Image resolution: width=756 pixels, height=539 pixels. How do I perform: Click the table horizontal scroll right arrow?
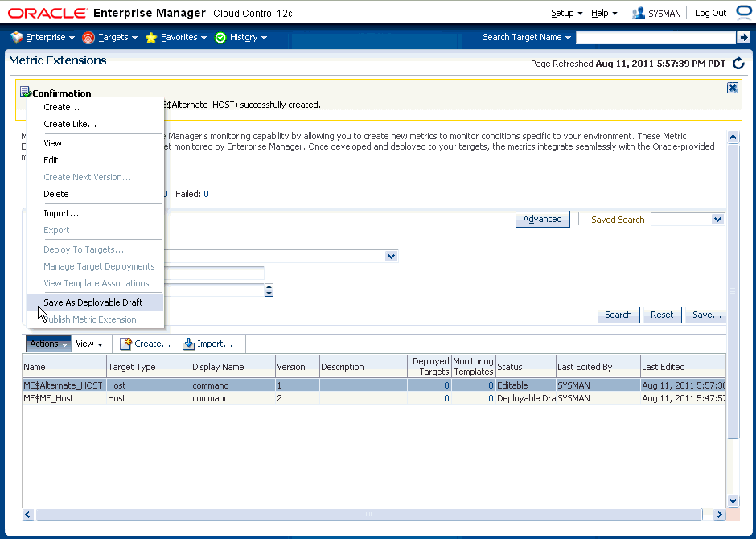pos(719,514)
